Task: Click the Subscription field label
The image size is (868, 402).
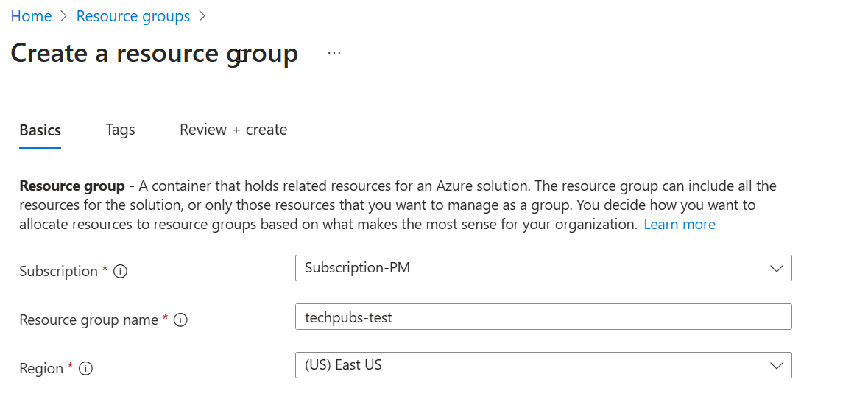Action: (59, 271)
